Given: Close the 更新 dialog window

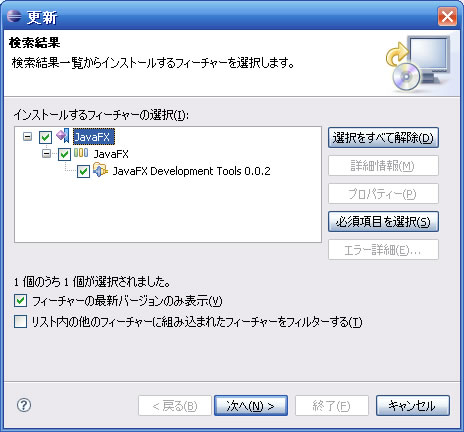Looking at the screenshot, I should (x=447, y=16).
